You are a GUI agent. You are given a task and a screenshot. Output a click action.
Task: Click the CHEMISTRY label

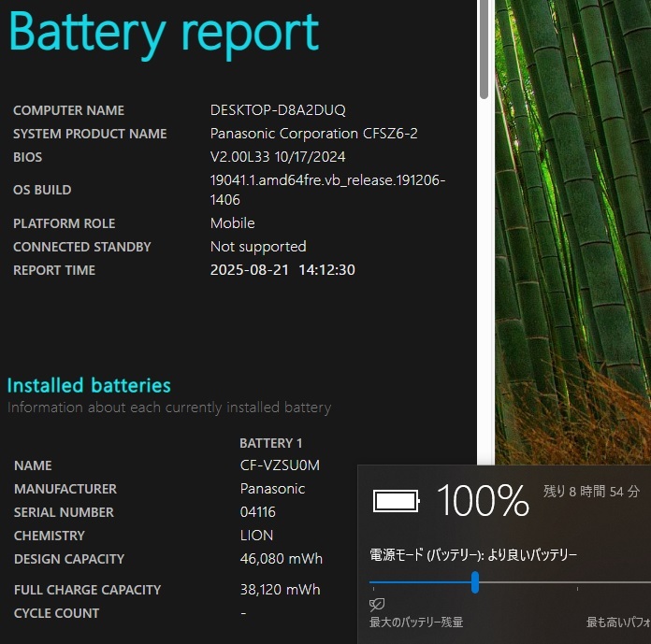pos(49,536)
